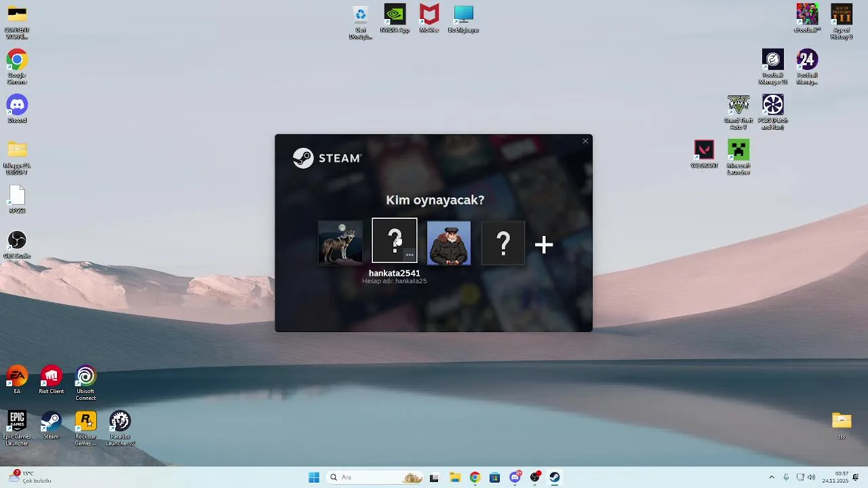Click the 'Hesap adı: hankata25' label

(x=394, y=281)
